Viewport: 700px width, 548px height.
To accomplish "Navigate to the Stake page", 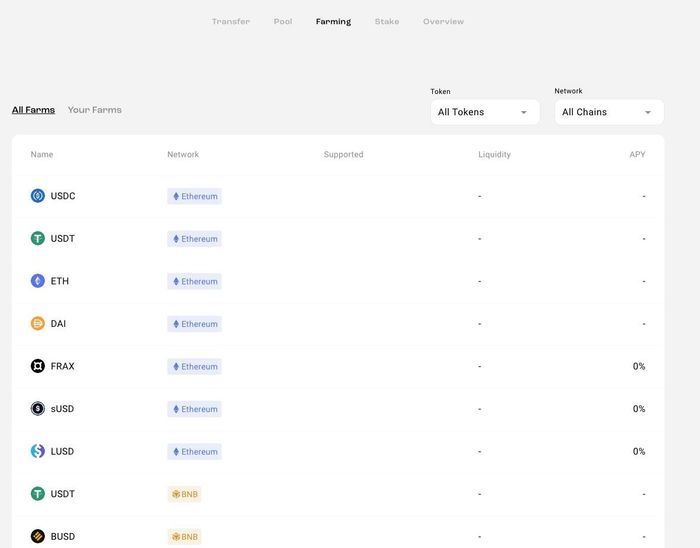I will (387, 22).
